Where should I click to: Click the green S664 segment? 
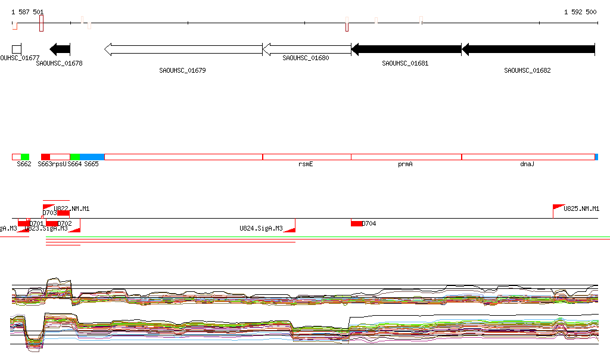75,157
